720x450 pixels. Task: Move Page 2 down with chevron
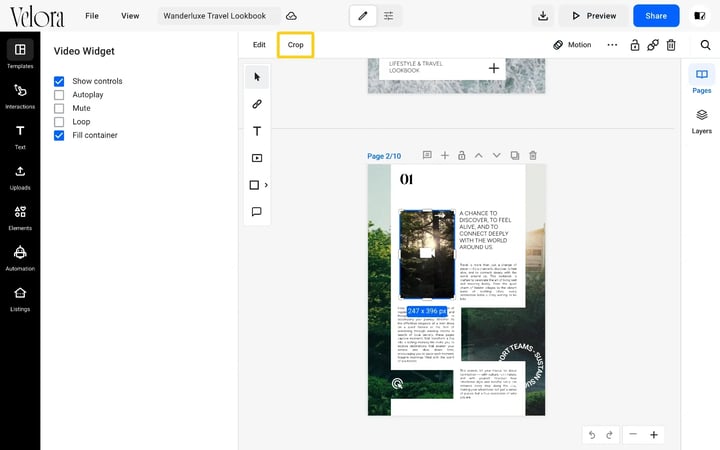[x=496, y=155]
